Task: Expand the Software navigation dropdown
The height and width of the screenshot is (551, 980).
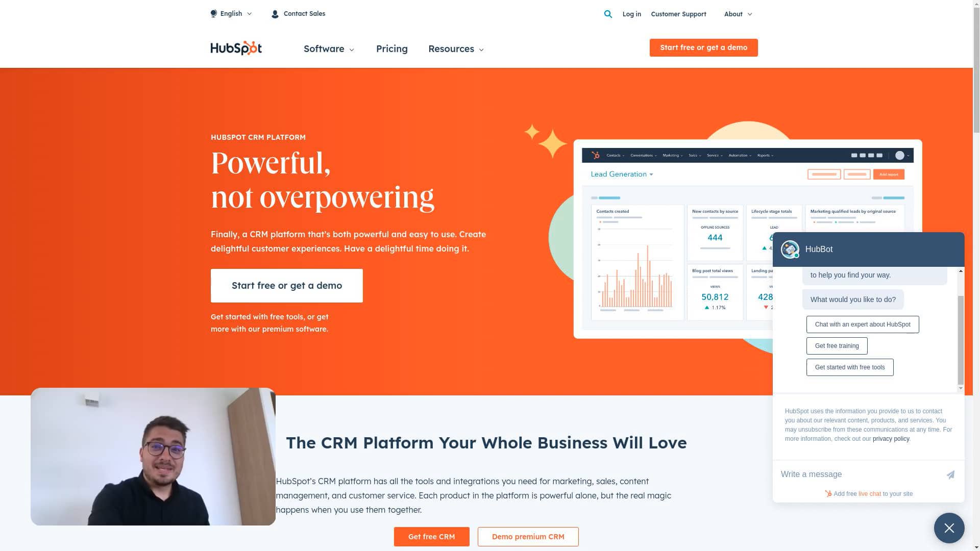Action: pyautogui.click(x=329, y=48)
